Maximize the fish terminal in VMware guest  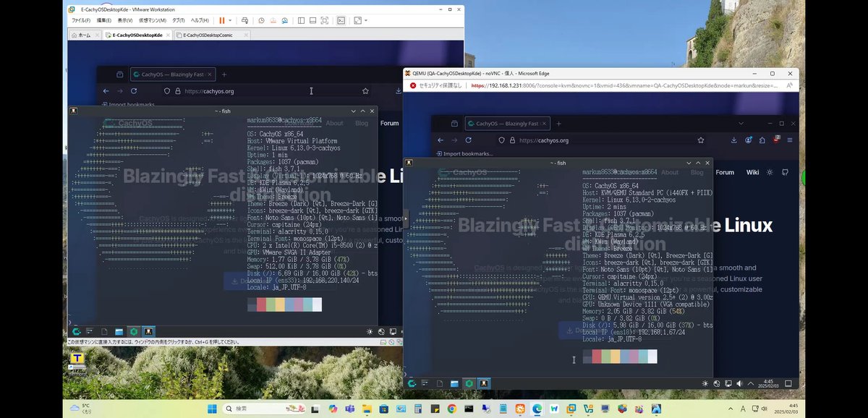coord(363,111)
